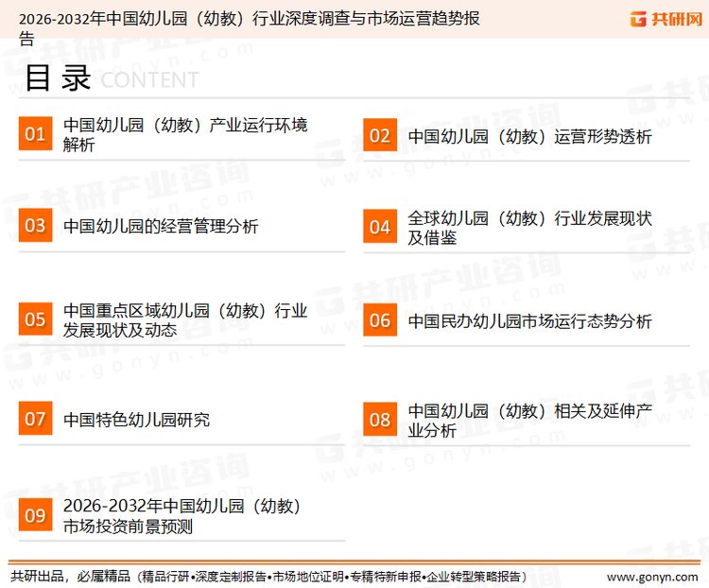The height and width of the screenshot is (588, 709).
Task: Click the 共研网 logo in the header
Action: coord(666,19)
